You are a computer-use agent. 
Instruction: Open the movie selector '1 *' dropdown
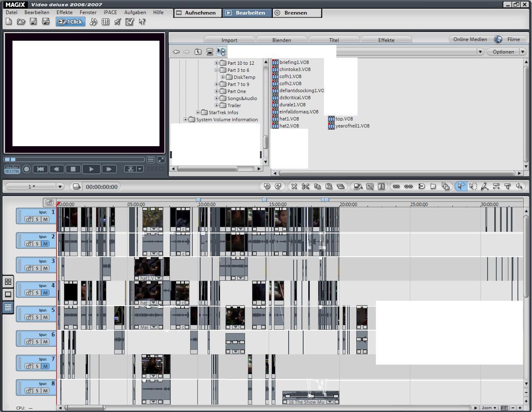coord(60,187)
